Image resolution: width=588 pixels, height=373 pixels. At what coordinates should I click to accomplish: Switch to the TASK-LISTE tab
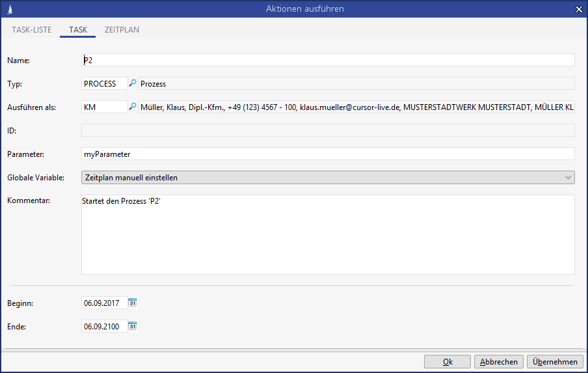pyautogui.click(x=32, y=30)
